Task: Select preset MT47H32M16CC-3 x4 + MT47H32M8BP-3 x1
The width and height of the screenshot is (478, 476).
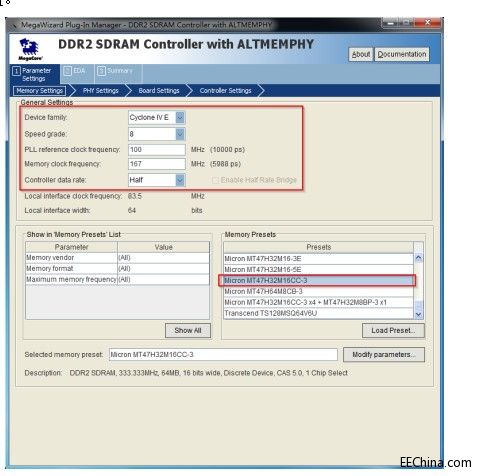Action: (318, 302)
